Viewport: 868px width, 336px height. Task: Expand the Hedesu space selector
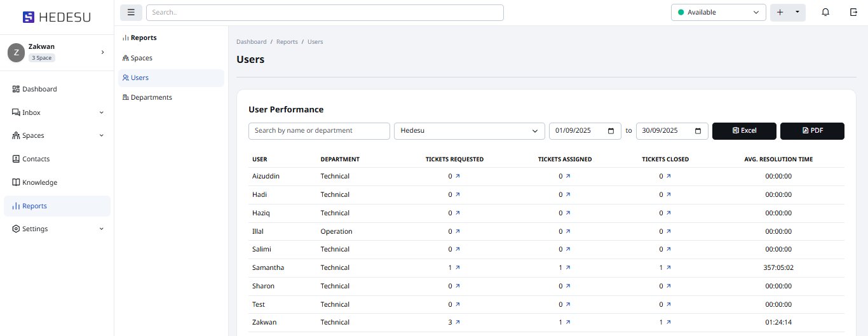[469, 131]
